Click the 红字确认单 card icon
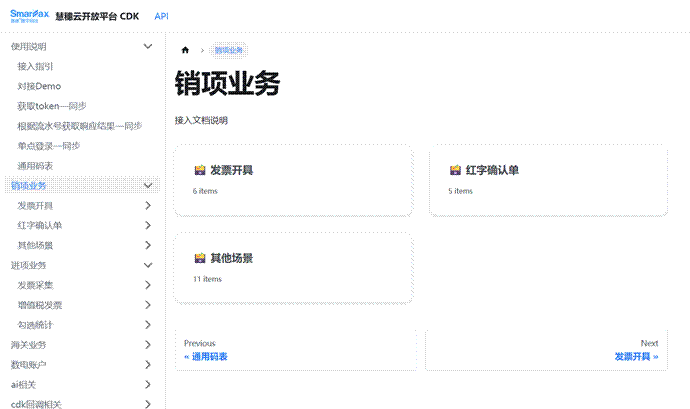Viewport: 690px width, 409px height. click(x=455, y=170)
